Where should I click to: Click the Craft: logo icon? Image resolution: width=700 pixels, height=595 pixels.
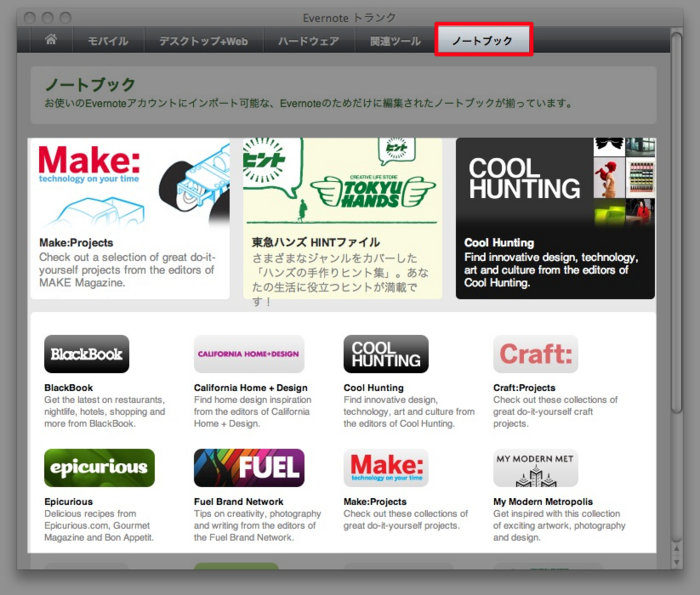pos(536,354)
